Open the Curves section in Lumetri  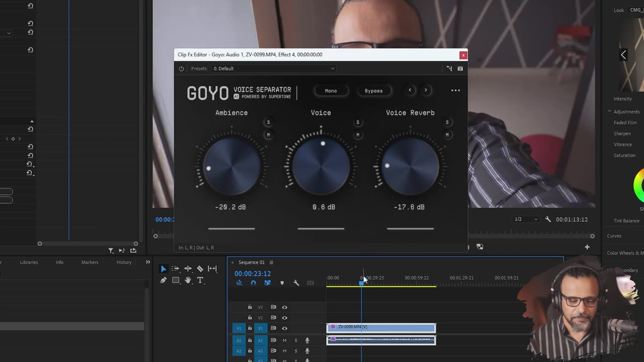[614, 236]
